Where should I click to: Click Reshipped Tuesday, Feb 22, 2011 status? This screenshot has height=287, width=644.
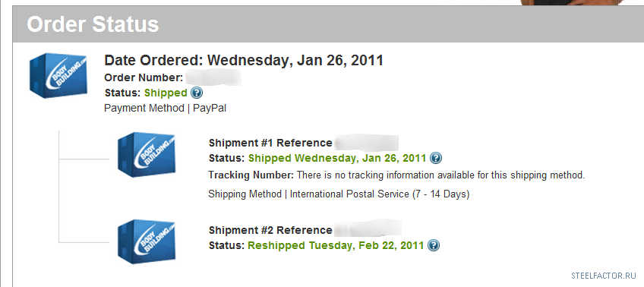[x=336, y=245]
